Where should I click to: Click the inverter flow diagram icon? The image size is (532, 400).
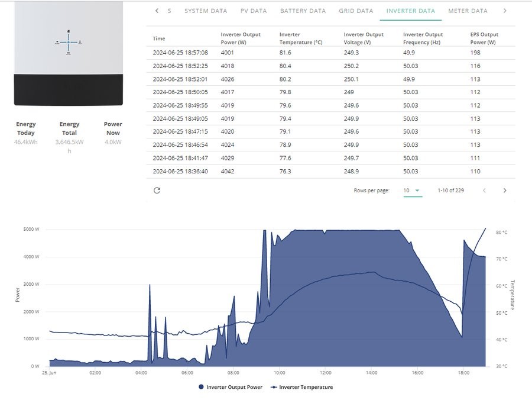click(x=69, y=43)
